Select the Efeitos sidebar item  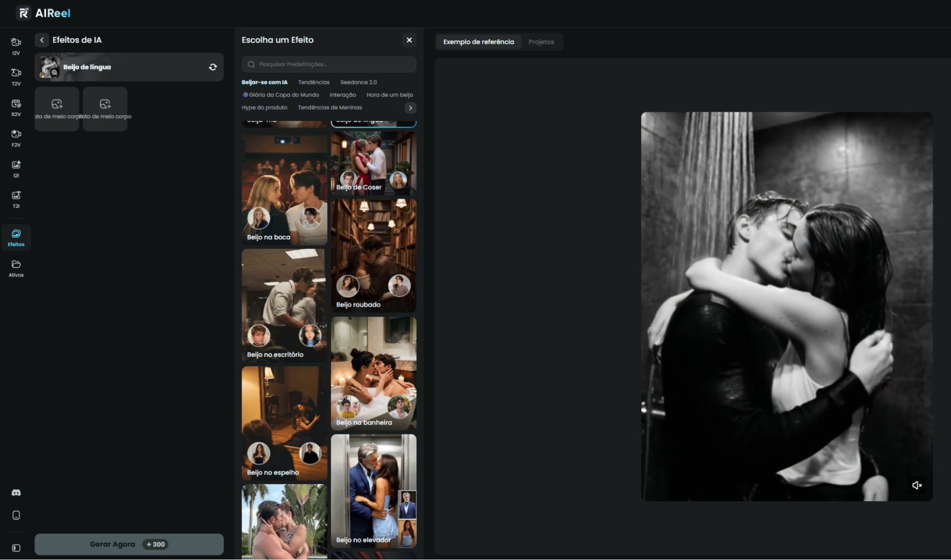coord(16,237)
